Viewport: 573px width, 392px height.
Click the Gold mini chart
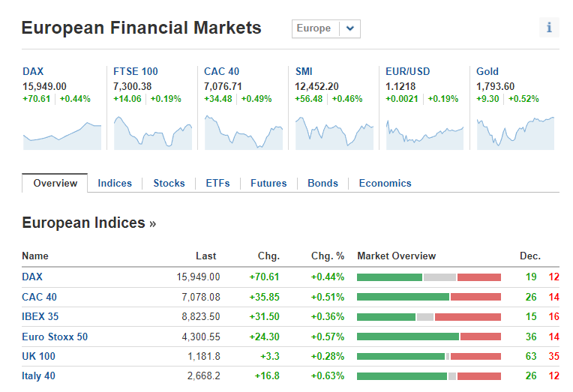click(x=515, y=133)
